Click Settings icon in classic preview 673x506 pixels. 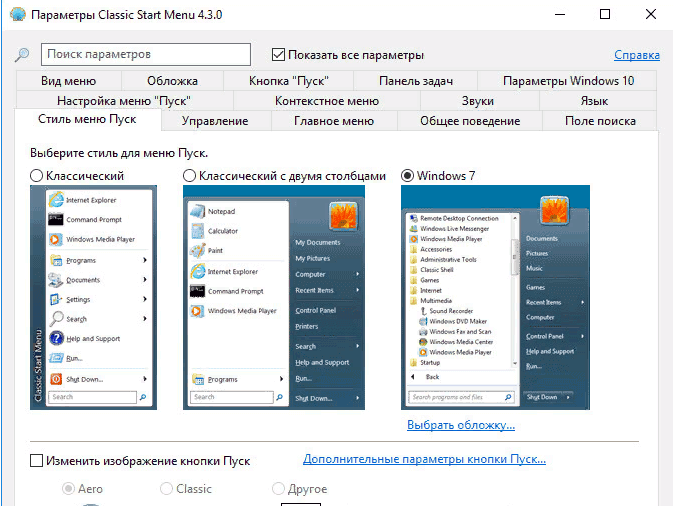coord(56,299)
